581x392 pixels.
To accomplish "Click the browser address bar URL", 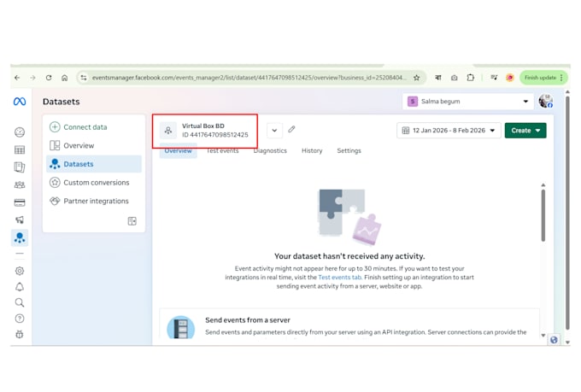I will pyautogui.click(x=249, y=78).
